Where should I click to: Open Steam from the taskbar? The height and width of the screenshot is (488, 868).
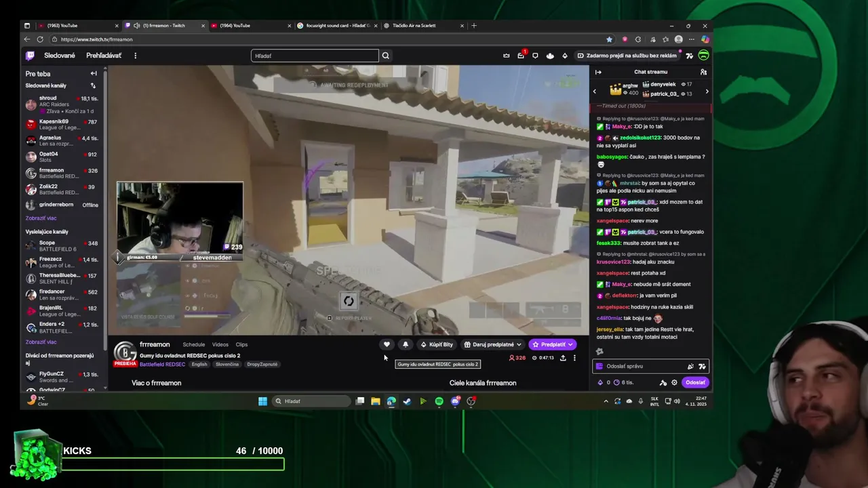pyautogui.click(x=407, y=401)
